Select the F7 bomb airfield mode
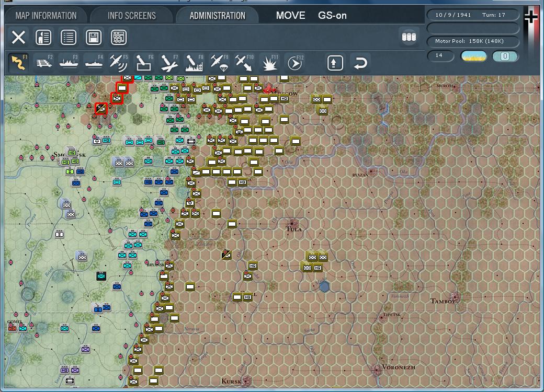 pos(168,63)
